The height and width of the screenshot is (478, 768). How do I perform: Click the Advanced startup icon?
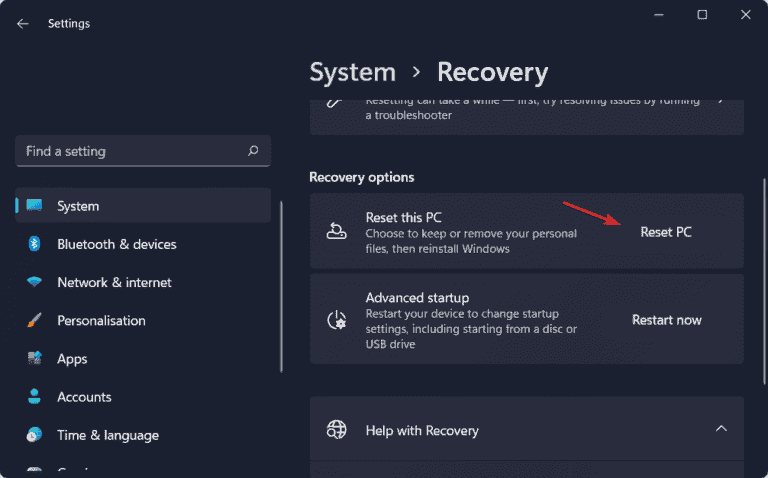click(x=337, y=320)
